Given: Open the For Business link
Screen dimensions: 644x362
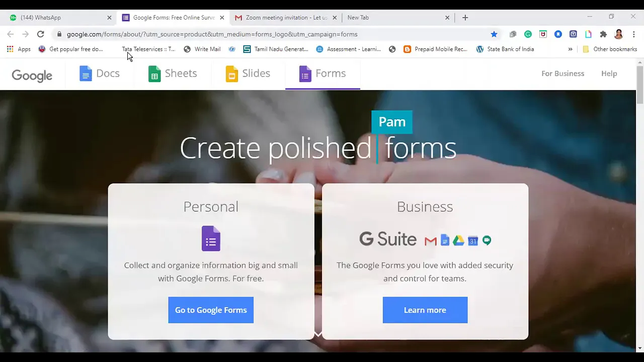Looking at the screenshot, I should [x=562, y=73].
